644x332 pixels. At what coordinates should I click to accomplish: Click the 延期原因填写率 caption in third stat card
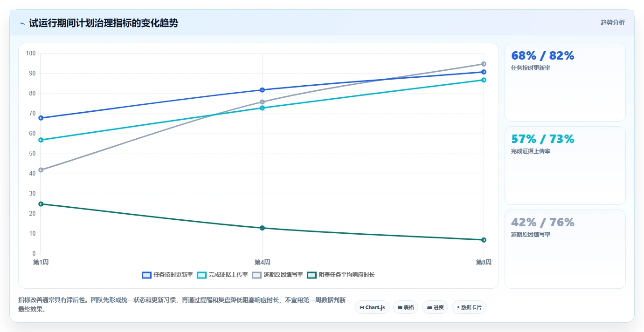pyautogui.click(x=531, y=235)
